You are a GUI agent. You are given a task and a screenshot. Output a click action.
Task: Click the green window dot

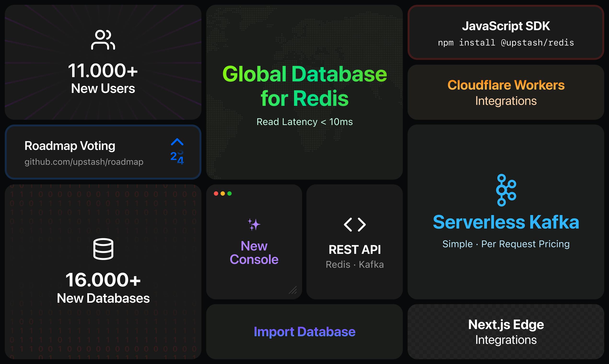(x=229, y=193)
